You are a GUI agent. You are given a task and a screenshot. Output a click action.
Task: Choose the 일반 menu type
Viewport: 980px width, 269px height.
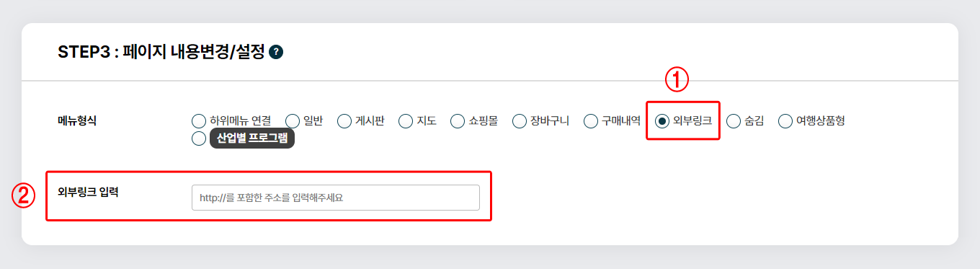tap(293, 120)
